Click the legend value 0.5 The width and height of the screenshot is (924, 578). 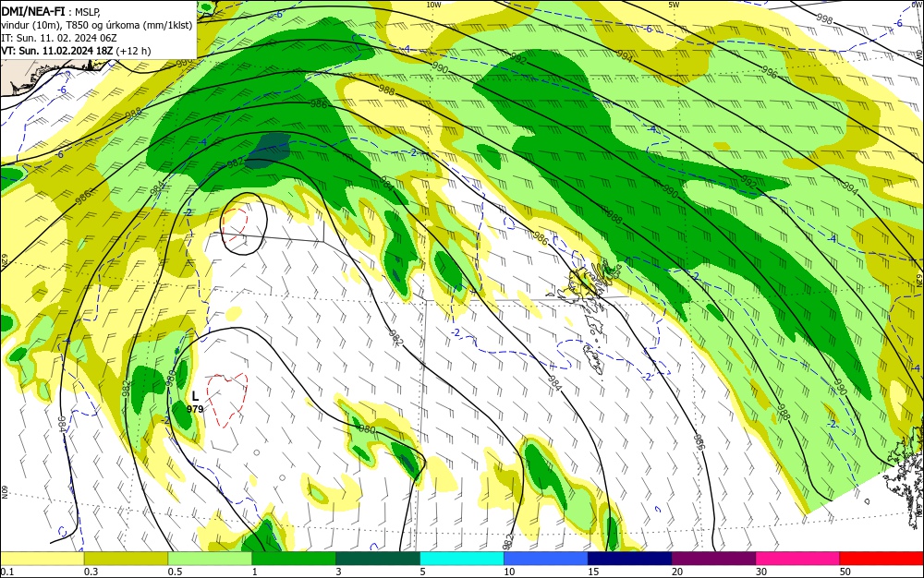[x=175, y=572]
